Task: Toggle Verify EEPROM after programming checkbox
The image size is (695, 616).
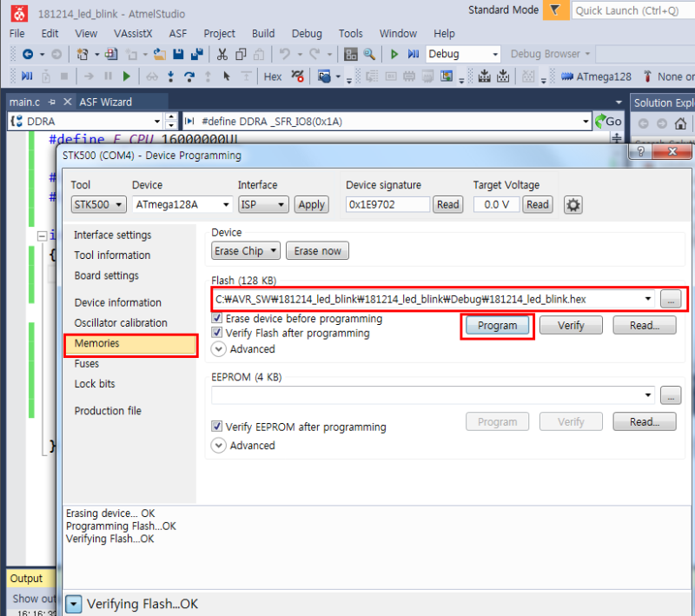Action: click(x=216, y=427)
